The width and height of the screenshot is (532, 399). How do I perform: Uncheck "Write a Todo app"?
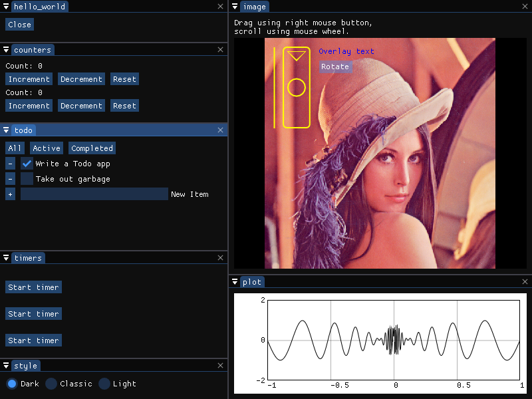pos(25,164)
